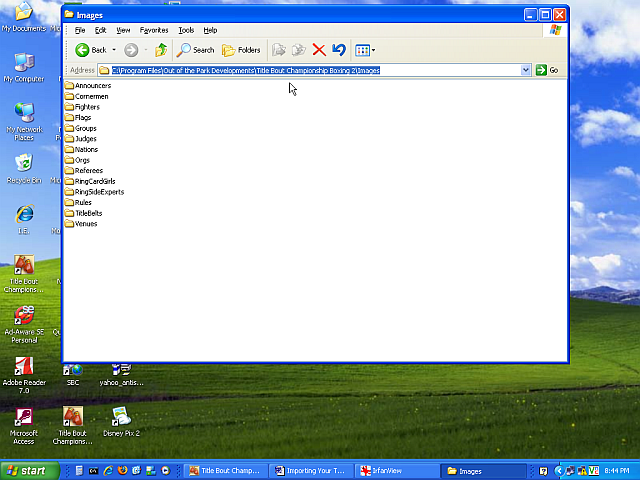Image resolution: width=640 pixels, height=480 pixels.
Task: Open the Start menu
Action: 29,471
